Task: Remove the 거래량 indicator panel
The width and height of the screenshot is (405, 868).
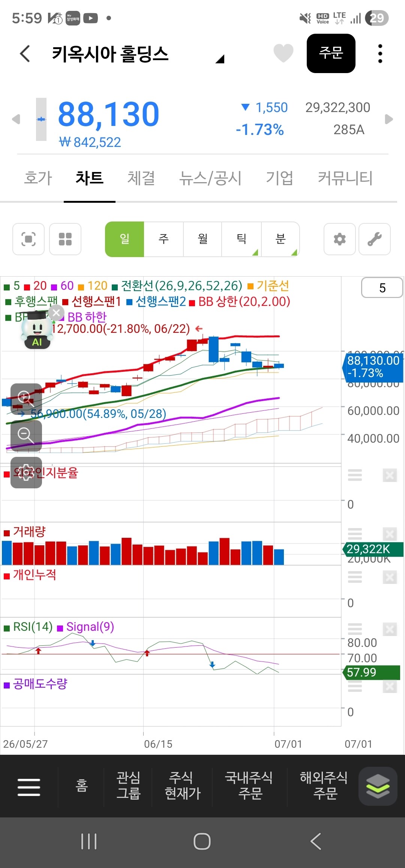Action: coord(390,534)
